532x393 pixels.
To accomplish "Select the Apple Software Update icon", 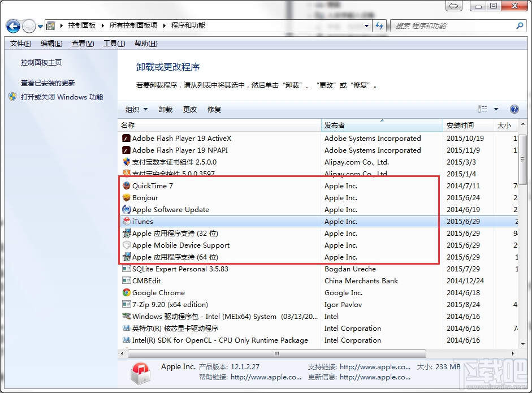I will (126, 209).
